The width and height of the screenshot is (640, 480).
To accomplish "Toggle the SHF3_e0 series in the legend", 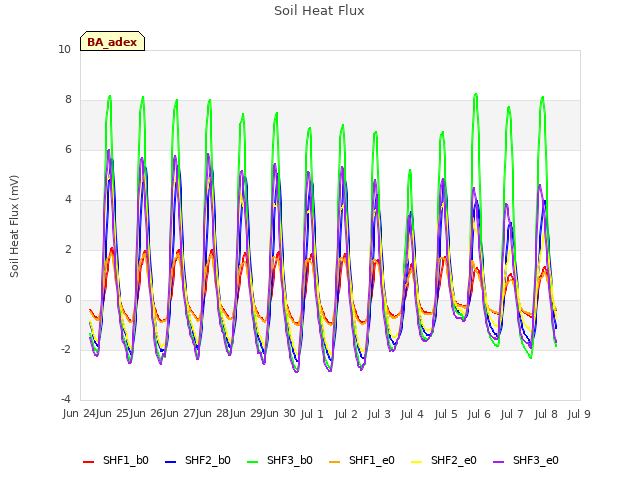I will (526, 460).
